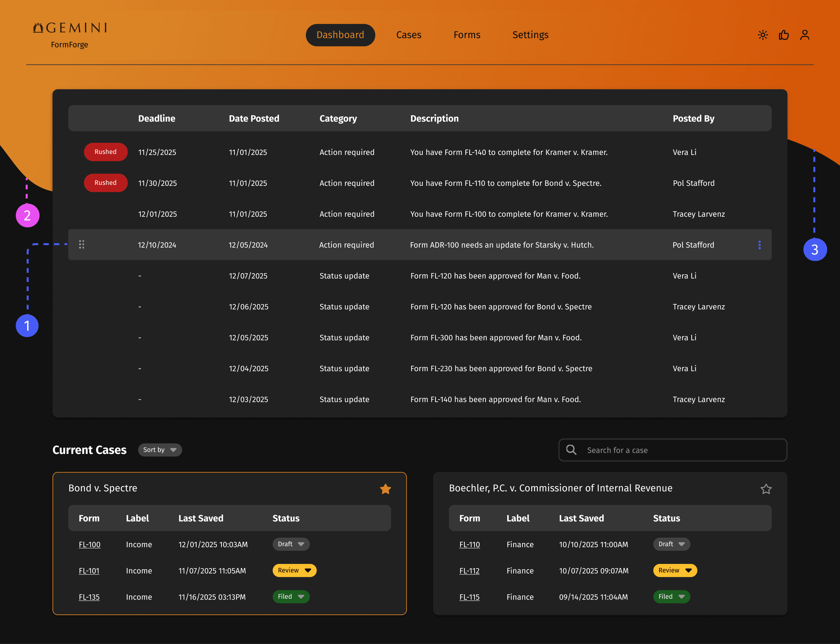Open the Draft status dropdown for FL-100
The image size is (840, 644).
pos(291,544)
